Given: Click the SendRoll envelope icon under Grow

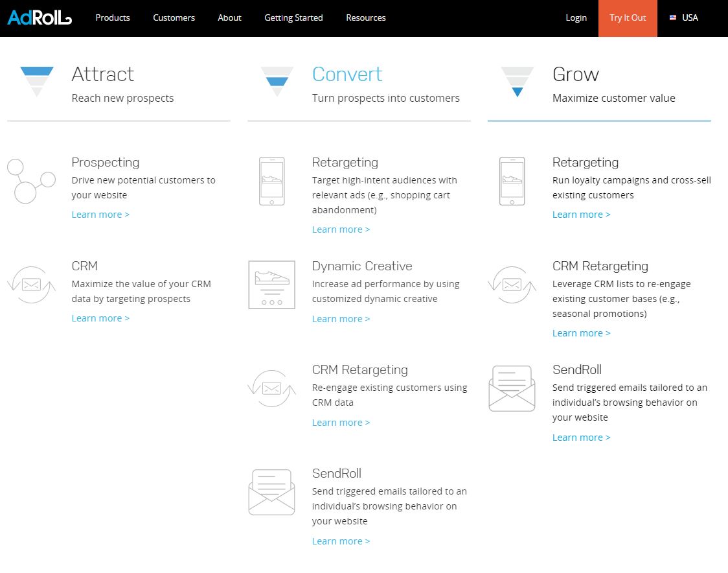Looking at the screenshot, I should pyautogui.click(x=512, y=388).
